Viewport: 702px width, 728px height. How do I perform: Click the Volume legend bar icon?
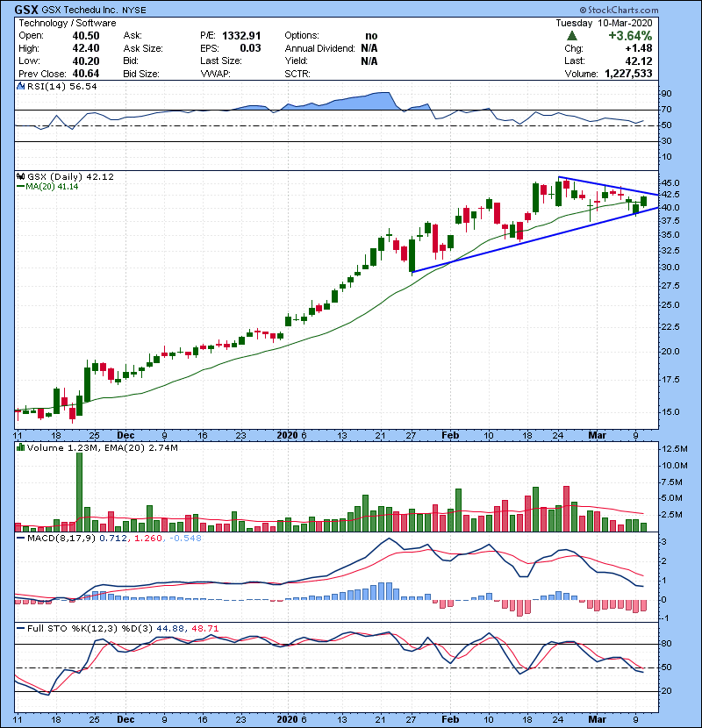click(x=21, y=447)
